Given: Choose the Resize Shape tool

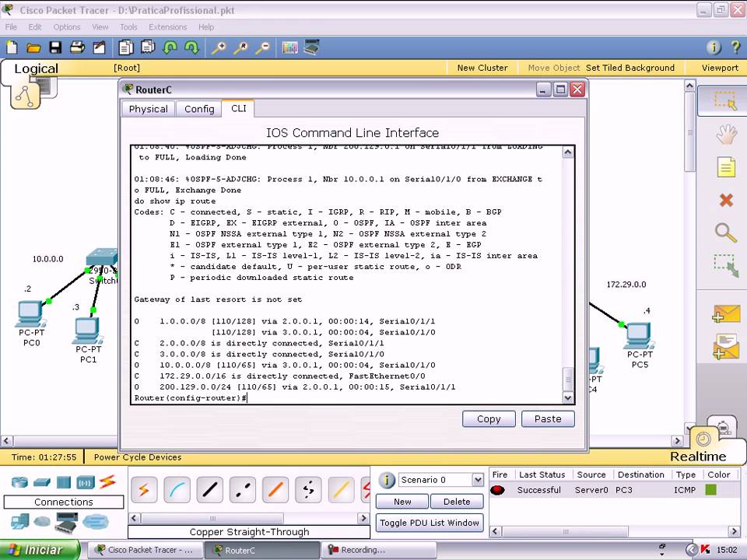Looking at the screenshot, I should point(726,267).
